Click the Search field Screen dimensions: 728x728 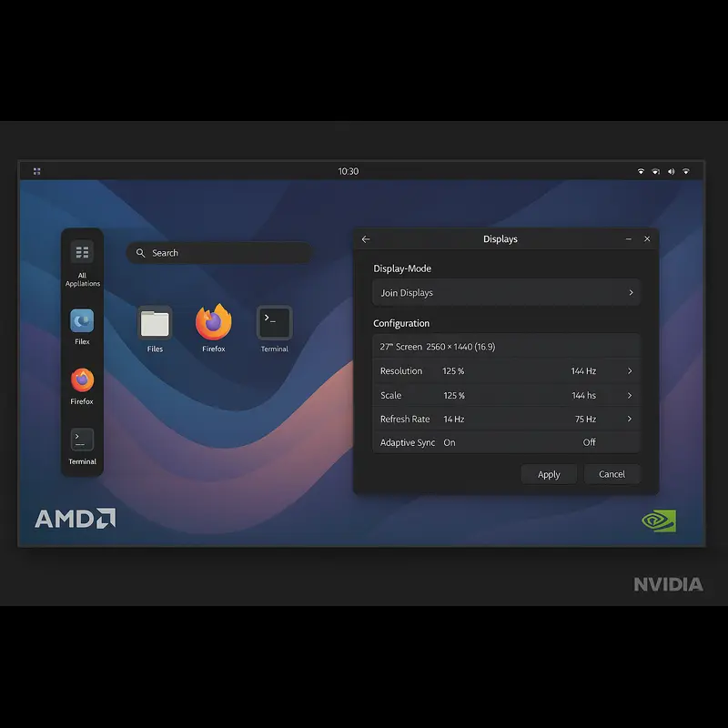[218, 253]
